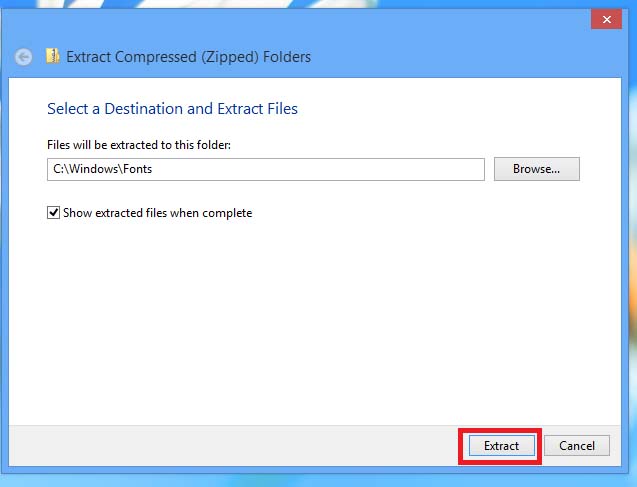Click the zipped folder icon in title
The width and height of the screenshot is (637, 487).
53,56
